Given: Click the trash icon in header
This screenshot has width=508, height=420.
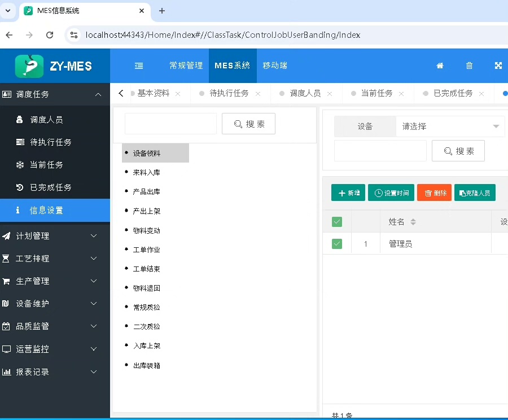Looking at the screenshot, I should [x=469, y=65].
